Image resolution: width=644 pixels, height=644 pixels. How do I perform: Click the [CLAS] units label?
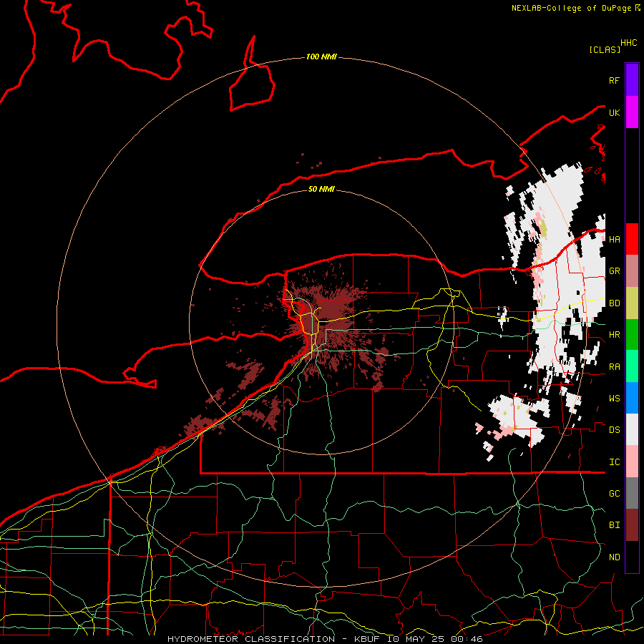(x=605, y=49)
